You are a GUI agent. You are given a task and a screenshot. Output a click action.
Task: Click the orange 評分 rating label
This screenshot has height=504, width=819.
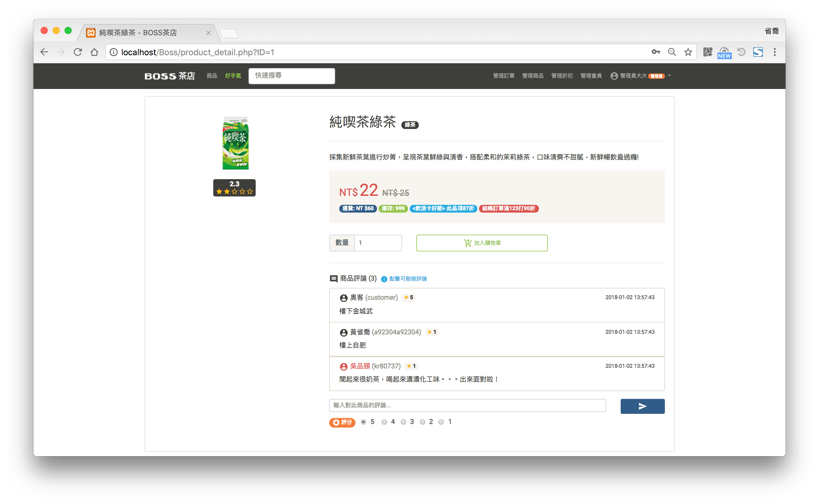click(342, 422)
